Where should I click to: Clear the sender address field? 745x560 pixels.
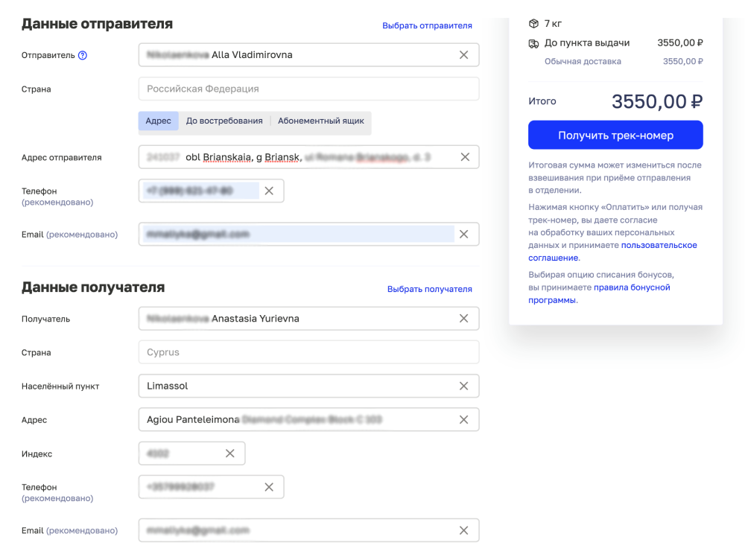[x=464, y=157]
